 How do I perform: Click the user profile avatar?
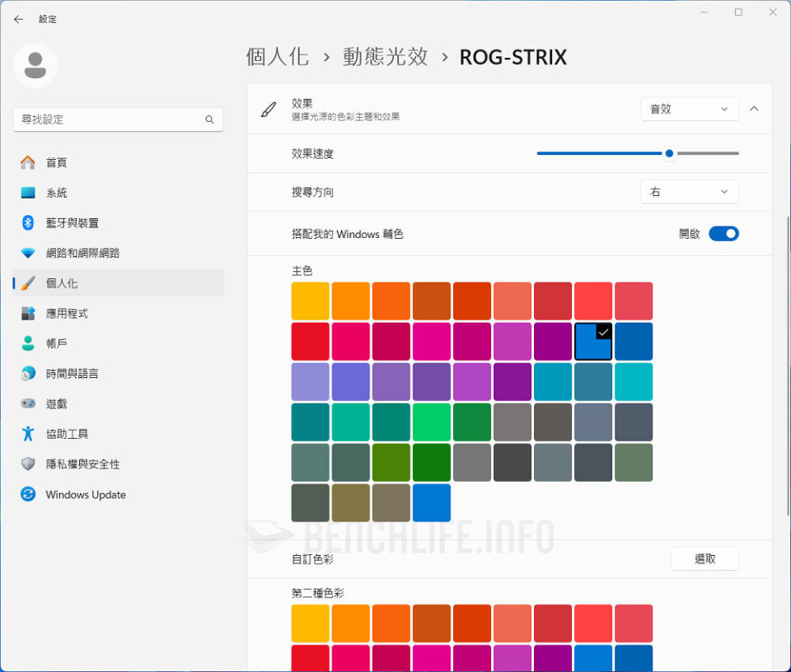click(35, 64)
